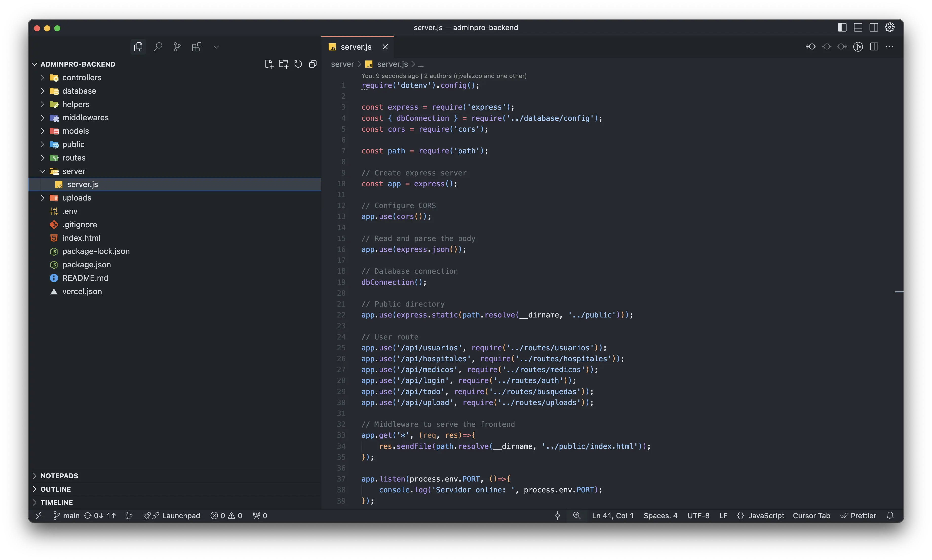
Task: Open notifications bell icon
Action: point(890,515)
